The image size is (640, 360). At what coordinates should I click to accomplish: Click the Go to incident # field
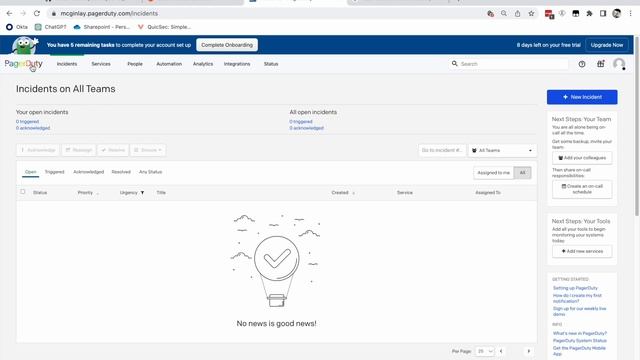coord(442,150)
